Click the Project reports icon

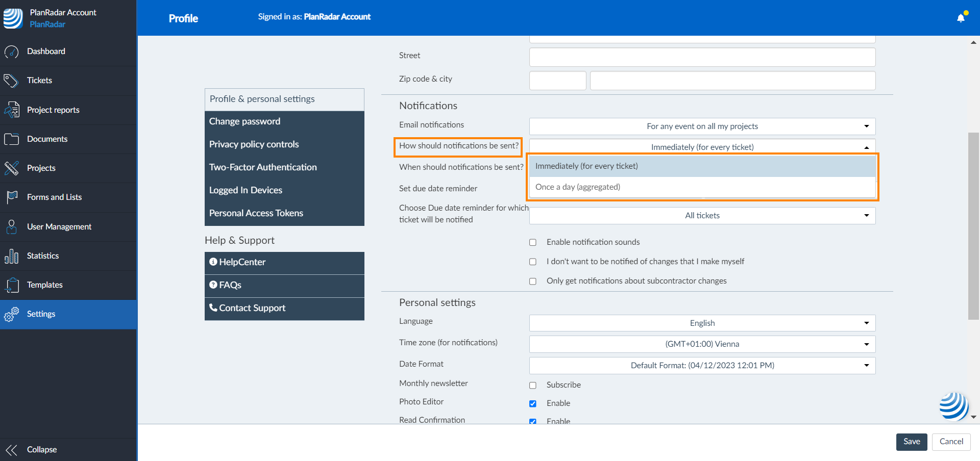click(11, 110)
